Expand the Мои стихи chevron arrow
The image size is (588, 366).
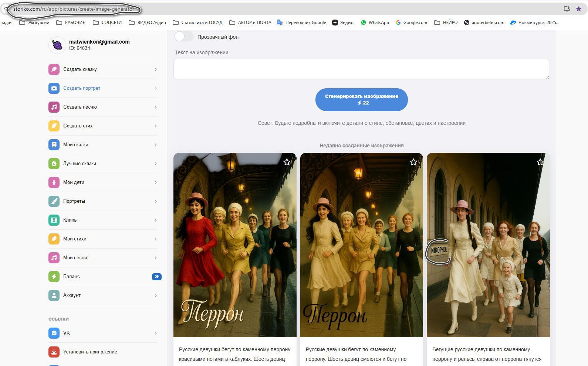tap(156, 239)
